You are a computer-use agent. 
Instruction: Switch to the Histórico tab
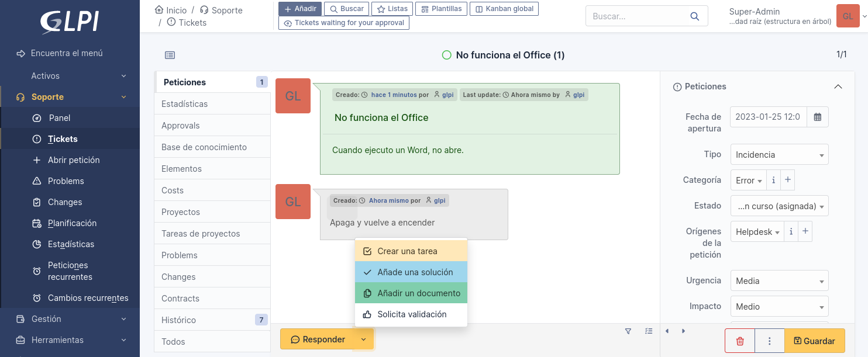click(x=179, y=320)
